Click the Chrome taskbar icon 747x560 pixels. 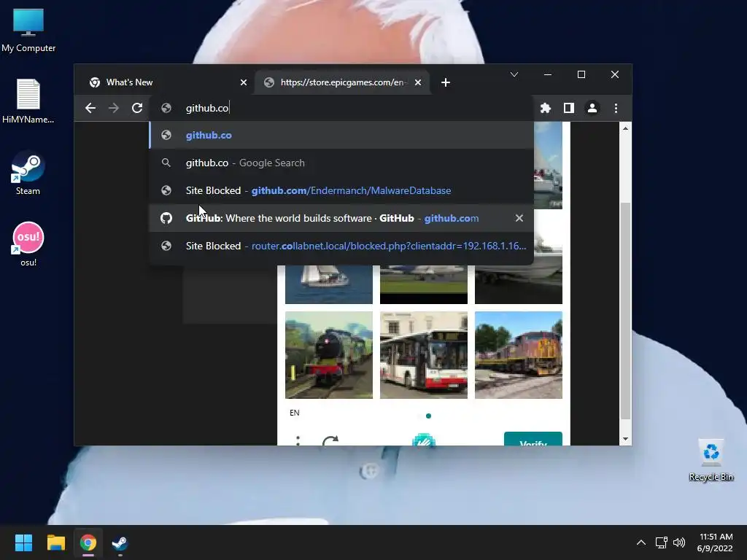[88, 542]
